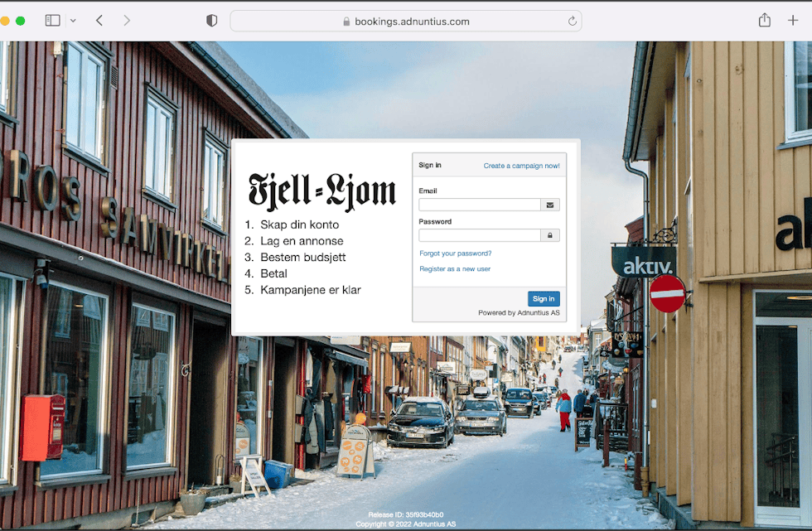Click Create a campaign now
The height and width of the screenshot is (531, 812).
click(521, 165)
